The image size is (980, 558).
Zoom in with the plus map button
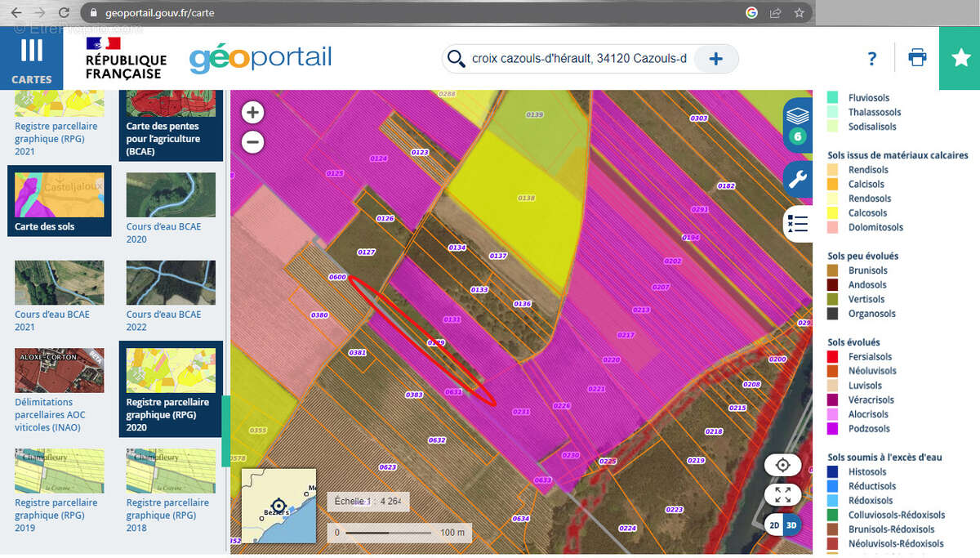[x=253, y=113]
